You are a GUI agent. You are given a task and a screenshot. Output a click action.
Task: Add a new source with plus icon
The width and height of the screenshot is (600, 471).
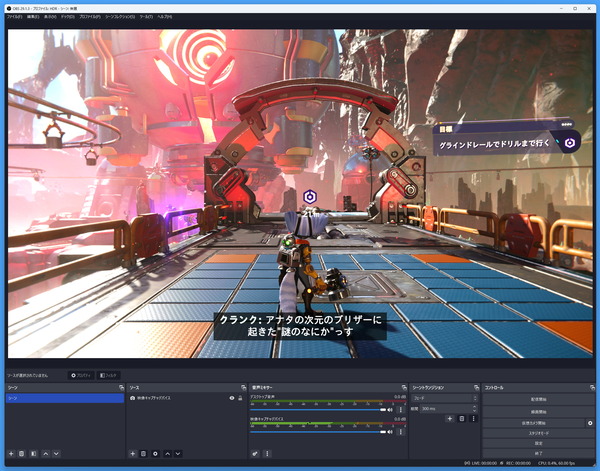click(x=132, y=454)
